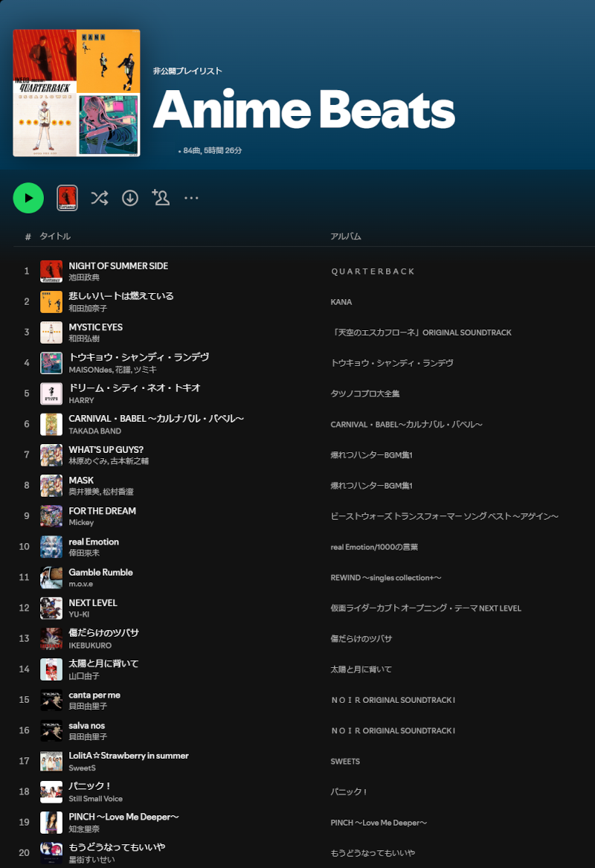
Task: Open artist 倖田來未
Action: click(x=84, y=553)
